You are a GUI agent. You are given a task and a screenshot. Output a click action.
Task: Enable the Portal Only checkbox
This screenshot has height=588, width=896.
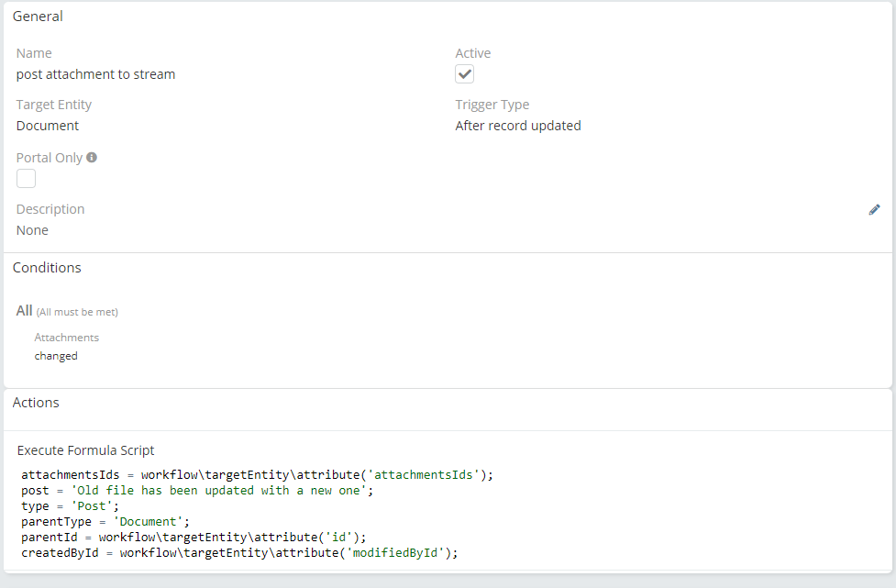[26, 179]
